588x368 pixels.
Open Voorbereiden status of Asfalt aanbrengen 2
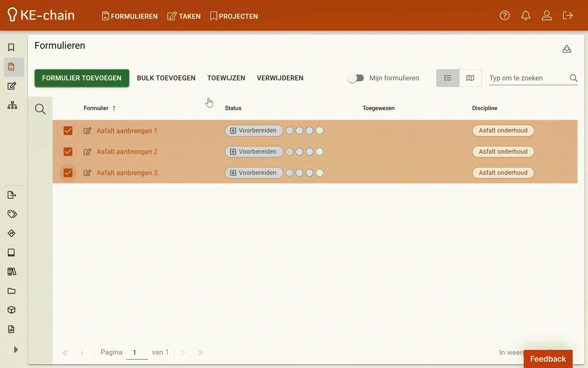point(254,152)
